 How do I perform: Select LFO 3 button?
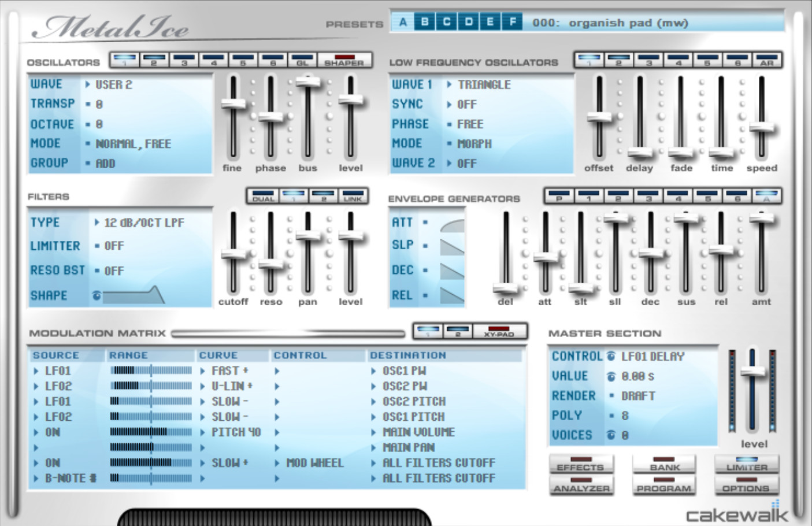[x=648, y=60]
